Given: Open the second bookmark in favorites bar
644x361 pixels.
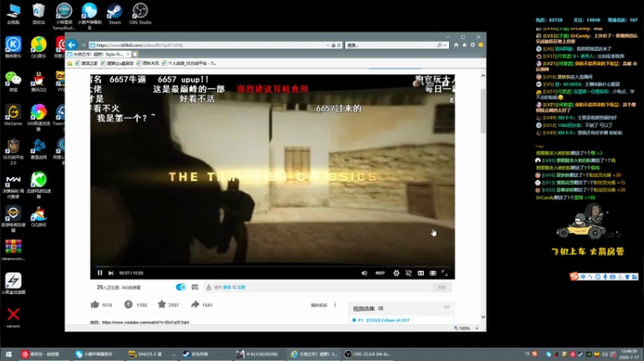Looking at the screenshot, I should 117,63.
